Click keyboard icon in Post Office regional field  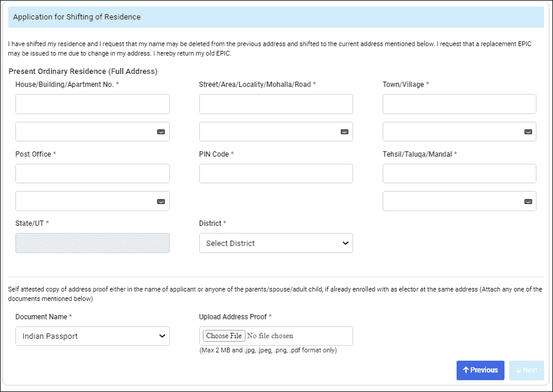[161, 202]
